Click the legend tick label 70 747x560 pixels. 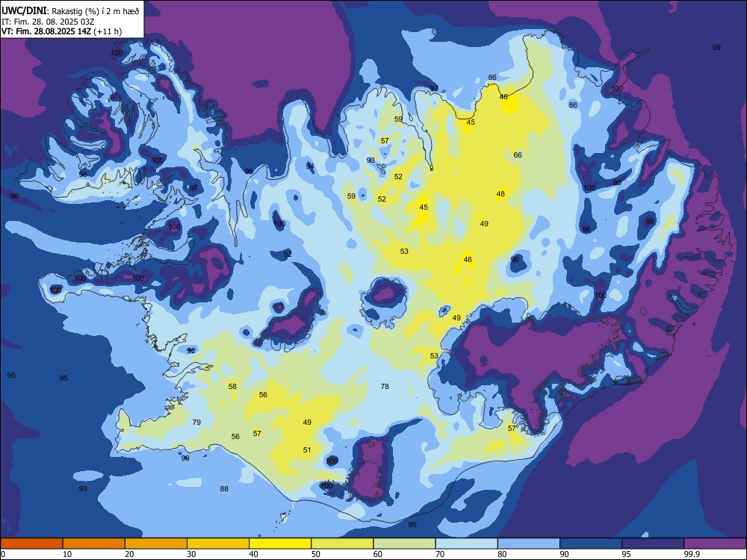[440, 554]
